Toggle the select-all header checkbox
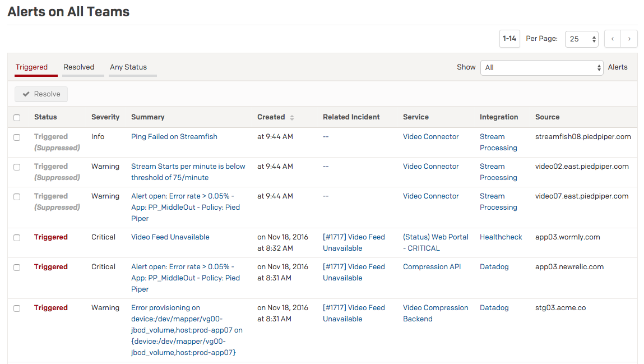The height and width of the screenshot is (364, 644). pos(17,118)
